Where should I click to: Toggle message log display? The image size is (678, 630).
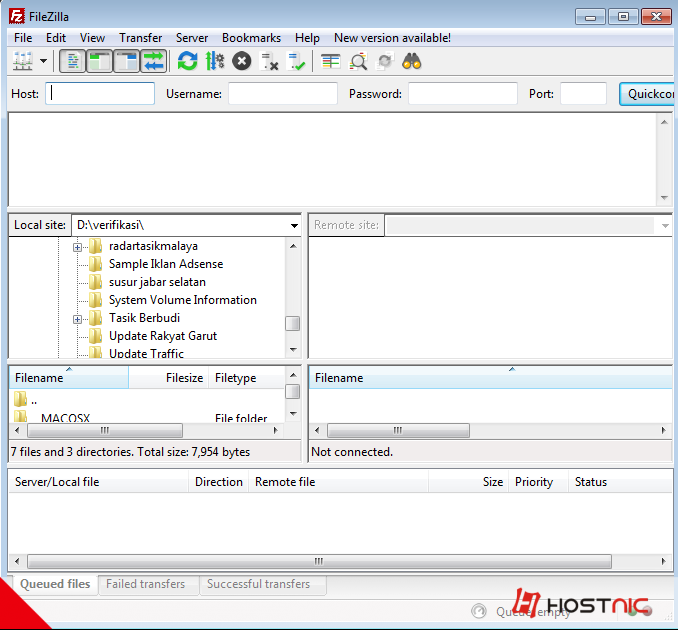(x=72, y=61)
